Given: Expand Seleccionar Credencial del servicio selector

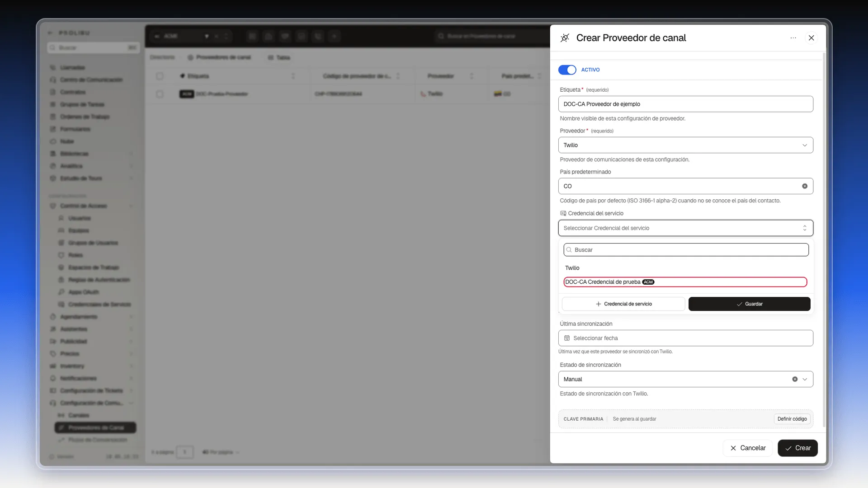Looking at the screenshot, I should [x=685, y=228].
